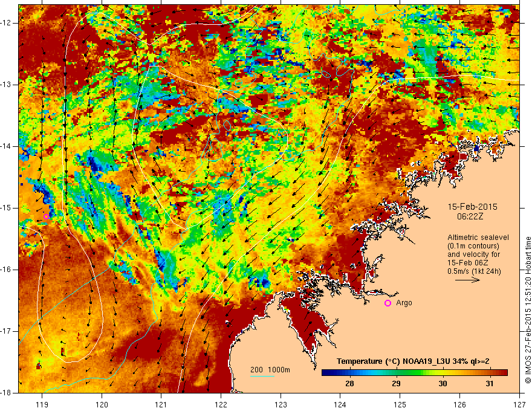Click the latitude label -18

pos(7,393)
